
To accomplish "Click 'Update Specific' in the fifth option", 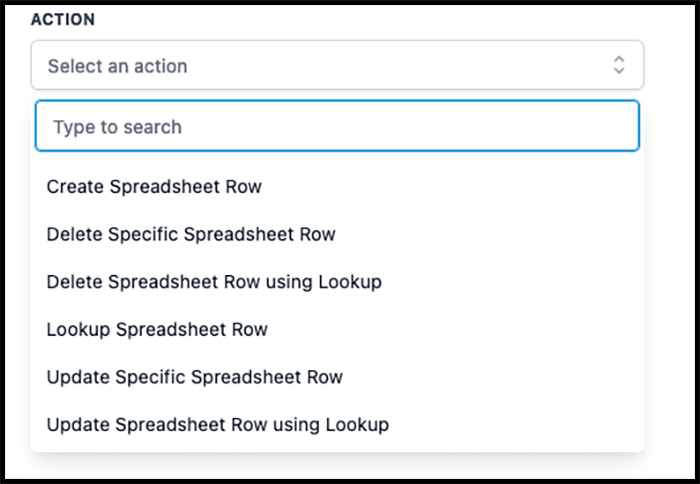I will click(x=116, y=377).
